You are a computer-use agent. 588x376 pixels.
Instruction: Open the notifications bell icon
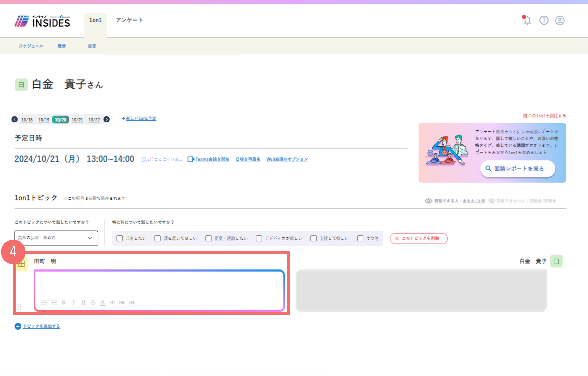tap(527, 20)
